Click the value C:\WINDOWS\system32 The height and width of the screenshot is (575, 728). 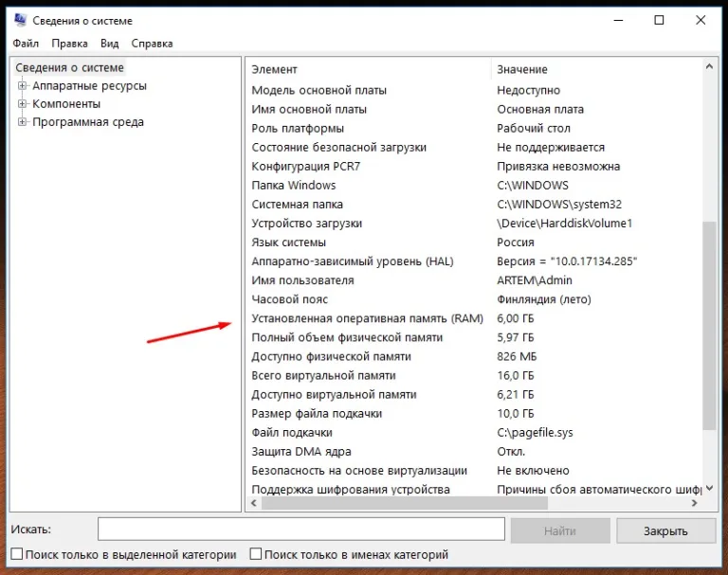(x=559, y=205)
